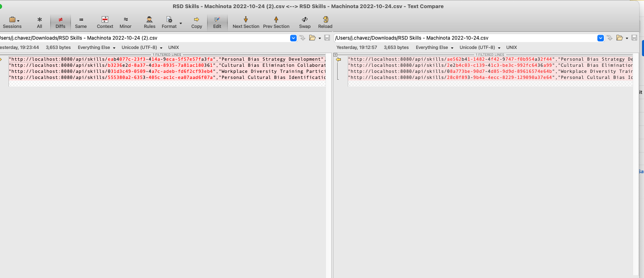
Task: Click left pane 1 FILTERED LINES marker
Action: click(167, 55)
